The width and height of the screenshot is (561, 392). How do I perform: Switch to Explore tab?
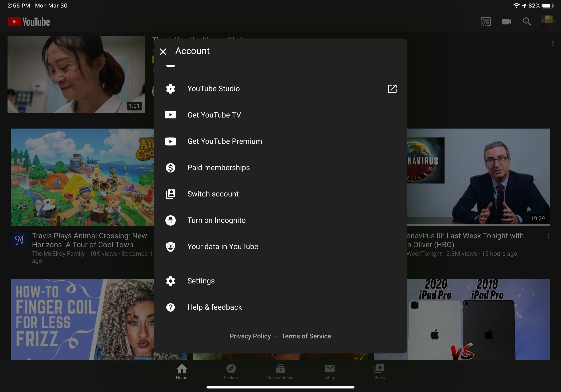coord(231,372)
